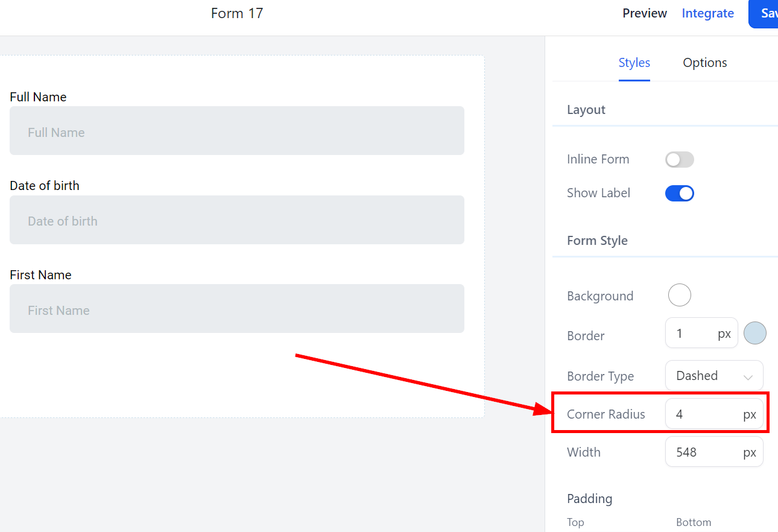
Task: Collapse the Layout section header
Action: (x=586, y=110)
